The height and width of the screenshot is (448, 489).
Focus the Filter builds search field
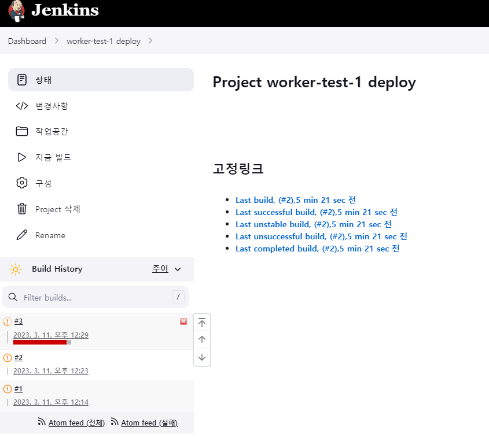[95, 297]
